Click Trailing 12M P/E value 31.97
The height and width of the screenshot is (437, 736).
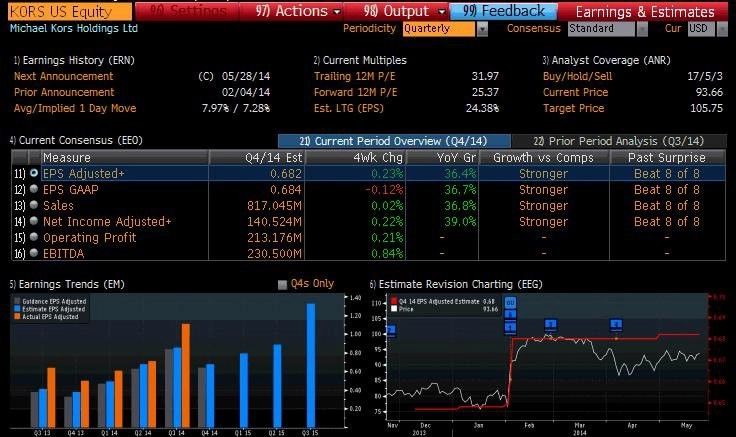[485, 76]
